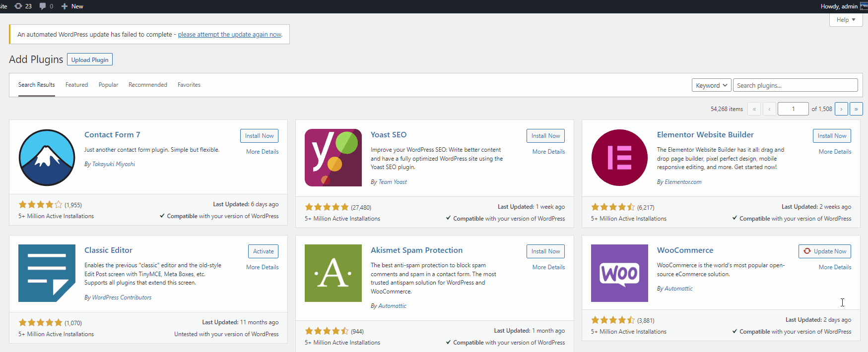Update the WooCommerce plugin now
This screenshot has width=868, height=352.
(825, 251)
